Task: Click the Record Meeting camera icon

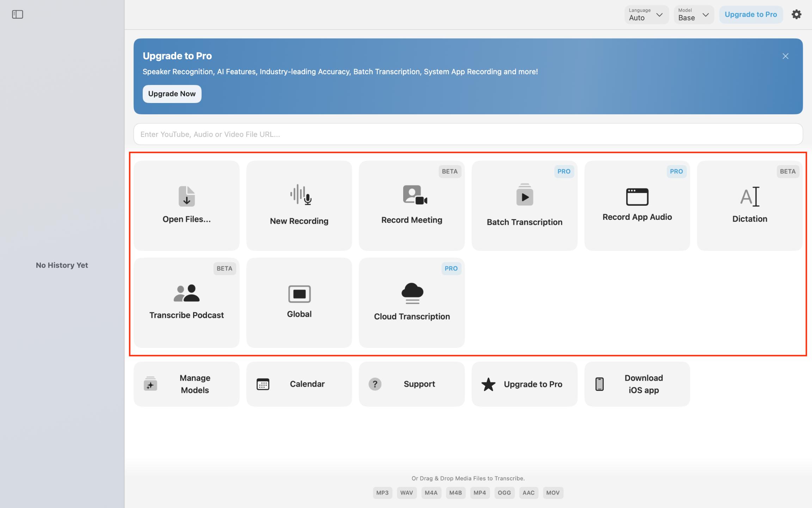Action: click(414, 195)
